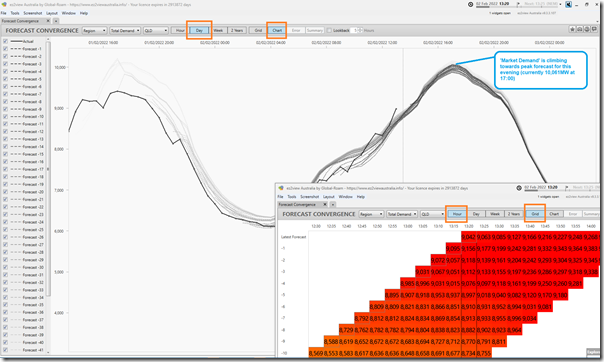The image size is (604, 362).
Task: Toggle the Forecast -1 checkbox
Action: point(5,49)
